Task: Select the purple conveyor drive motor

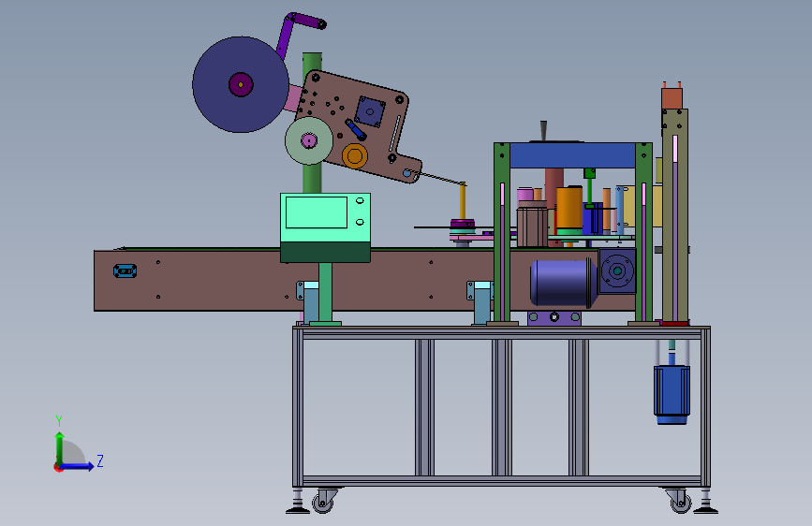Action: [563, 282]
